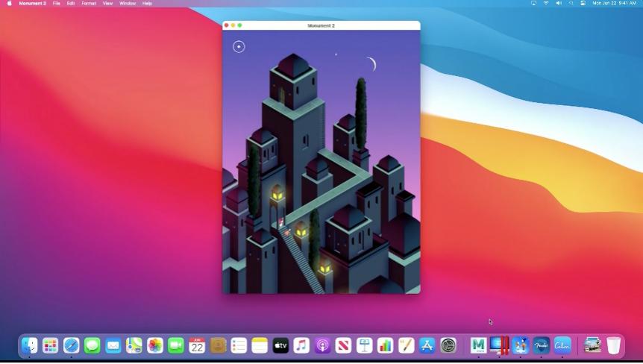Open System Preferences from the dock
The image size is (643, 364).
coord(448,345)
